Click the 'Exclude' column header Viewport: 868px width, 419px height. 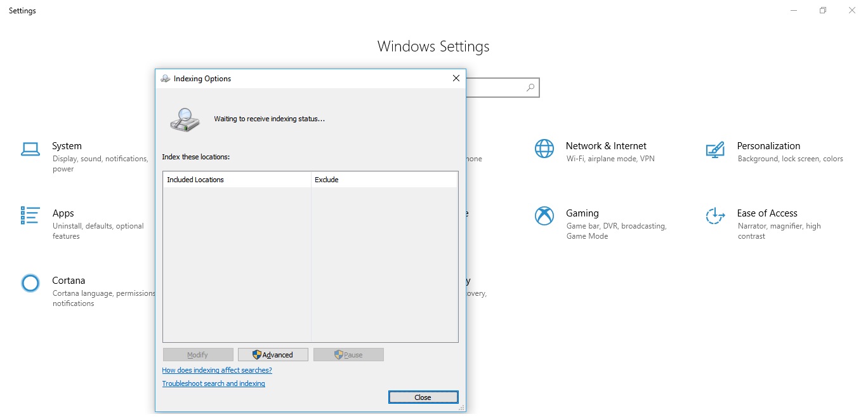click(385, 180)
